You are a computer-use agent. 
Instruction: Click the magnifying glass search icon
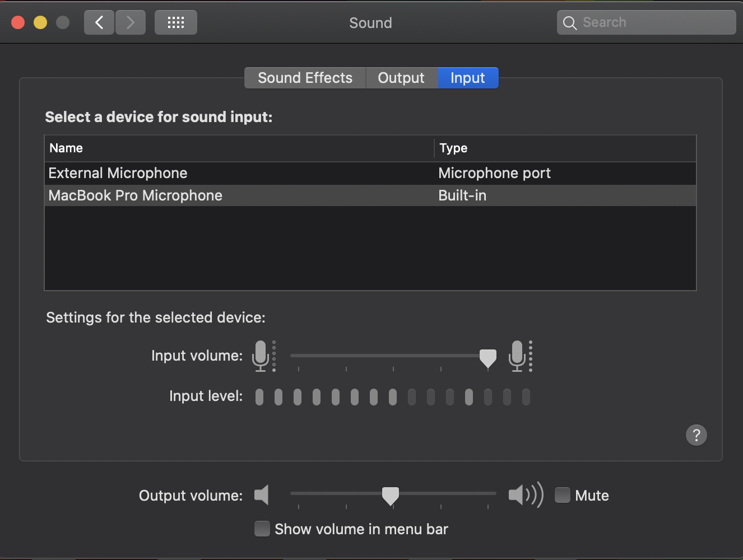pyautogui.click(x=570, y=23)
